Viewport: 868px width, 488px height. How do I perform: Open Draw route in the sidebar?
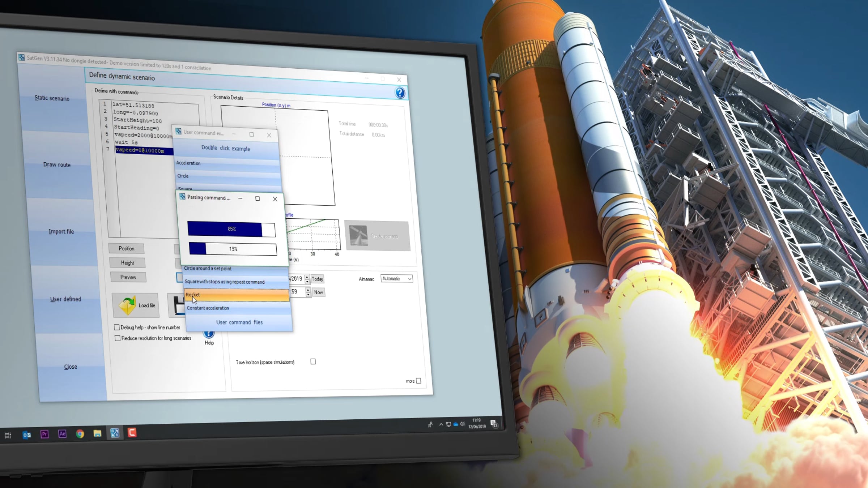[57, 164]
